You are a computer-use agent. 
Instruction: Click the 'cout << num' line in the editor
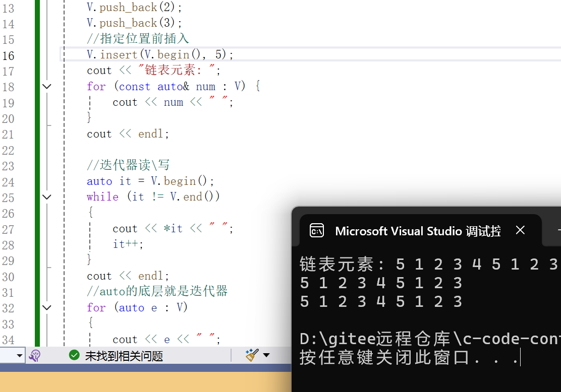tap(173, 102)
